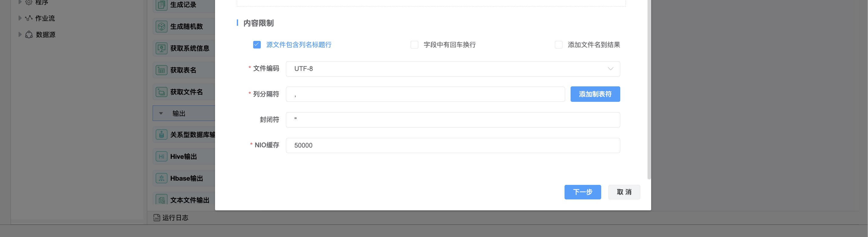
Task: Click the 生成记录 component icon
Action: point(161,5)
